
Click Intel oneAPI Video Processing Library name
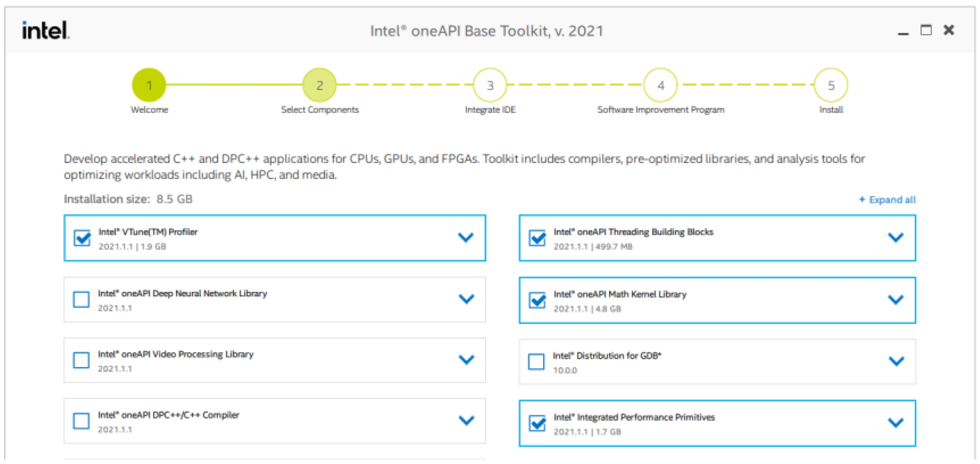[x=176, y=354]
